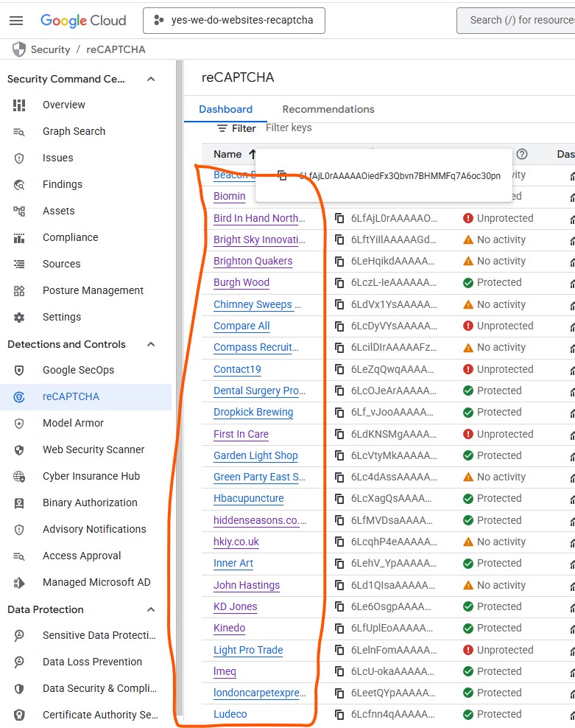Copy the Bird In Hand North key ID
This screenshot has width=575, height=728.
coord(339,218)
